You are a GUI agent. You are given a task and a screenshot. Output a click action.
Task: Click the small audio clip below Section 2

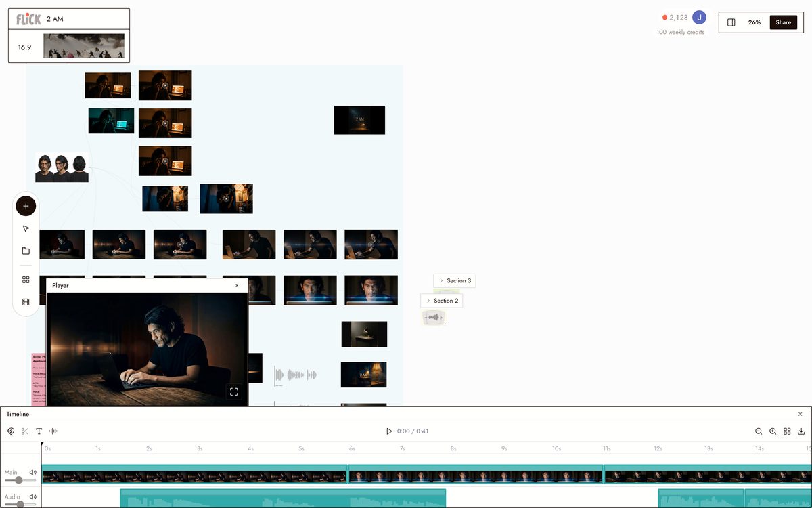point(433,318)
